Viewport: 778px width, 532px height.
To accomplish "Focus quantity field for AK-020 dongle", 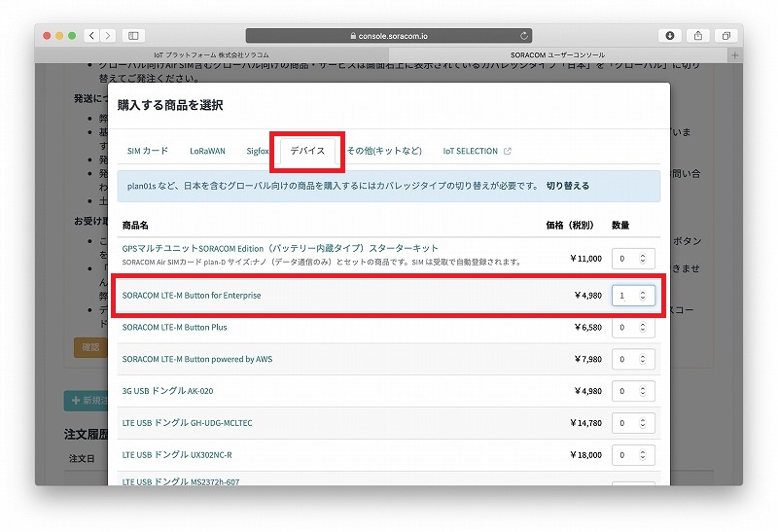I will point(633,391).
